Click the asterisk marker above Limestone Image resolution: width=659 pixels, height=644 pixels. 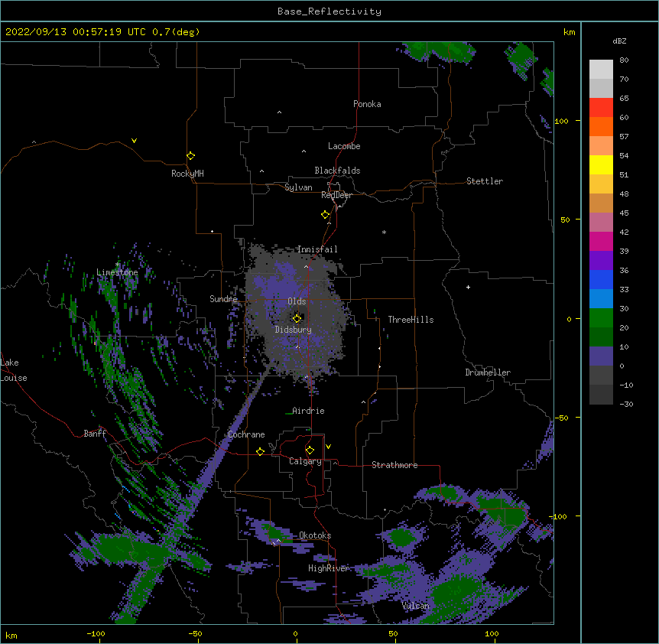pyautogui.click(x=117, y=265)
